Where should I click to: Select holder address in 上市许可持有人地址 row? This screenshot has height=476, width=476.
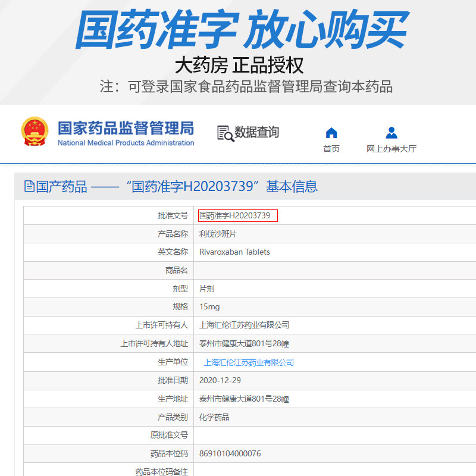click(x=244, y=343)
